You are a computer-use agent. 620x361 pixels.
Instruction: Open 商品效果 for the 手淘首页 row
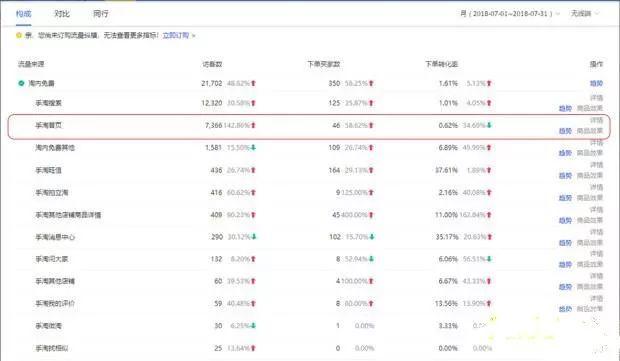click(590, 131)
